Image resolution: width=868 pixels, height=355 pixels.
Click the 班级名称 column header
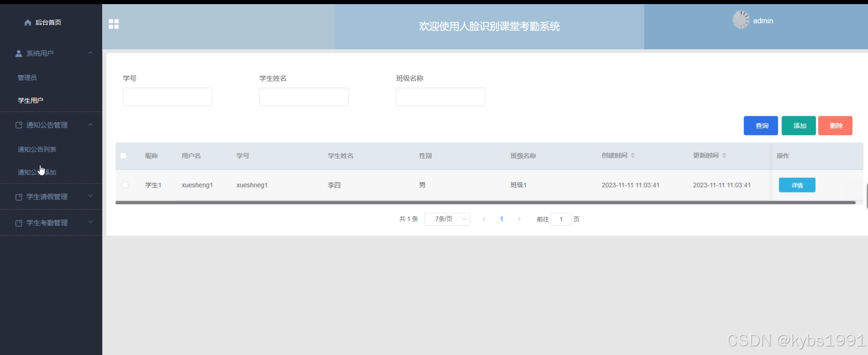pos(523,156)
